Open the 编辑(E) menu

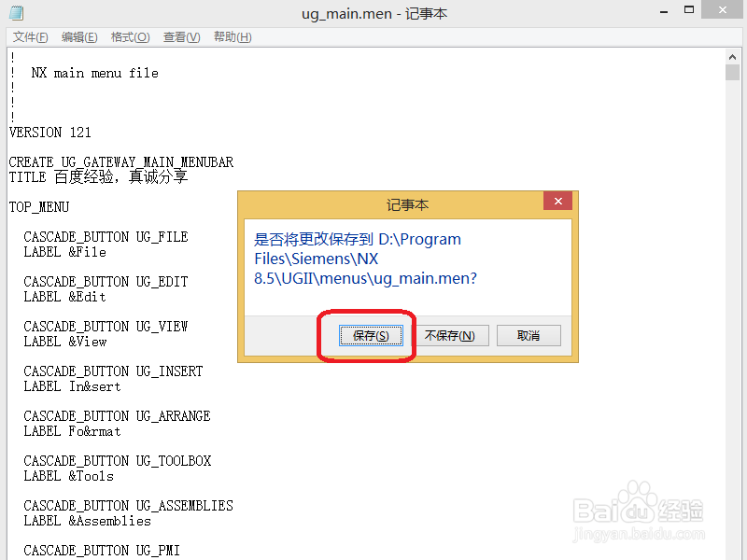click(x=79, y=37)
